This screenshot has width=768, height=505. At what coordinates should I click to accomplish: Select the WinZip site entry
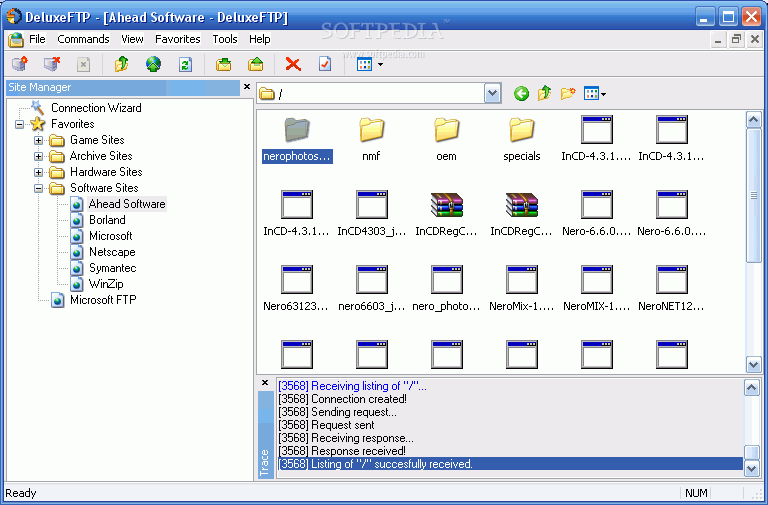106,284
